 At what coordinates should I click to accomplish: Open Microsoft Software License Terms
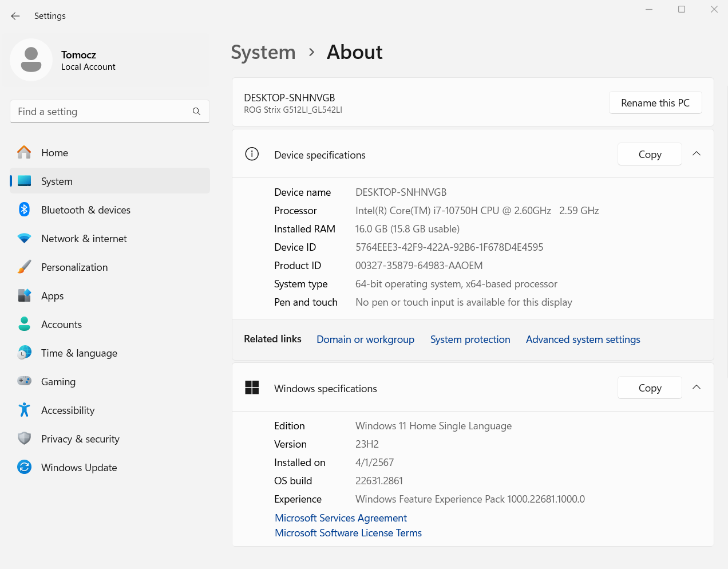348,533
